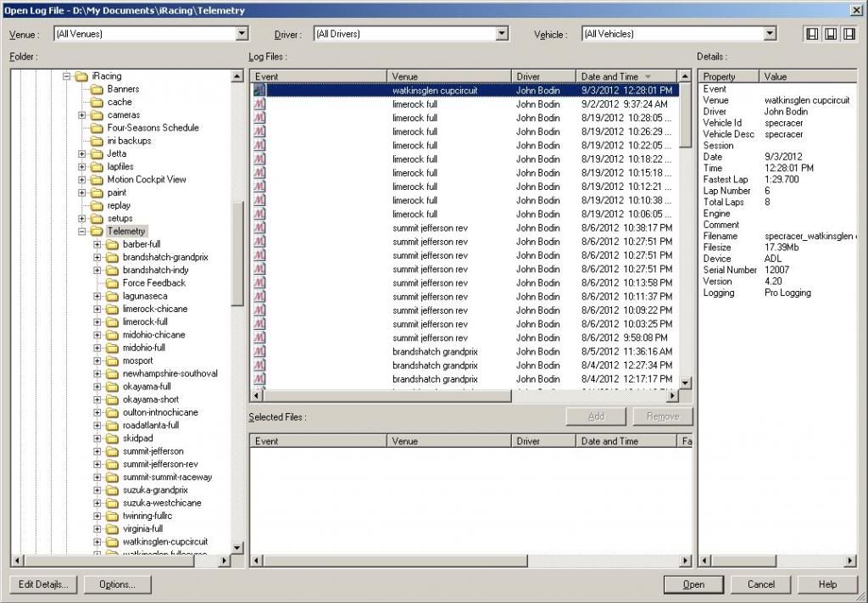
Task: Select the first layout view icon
Action: pyautogui.click(x=812, y=34)
